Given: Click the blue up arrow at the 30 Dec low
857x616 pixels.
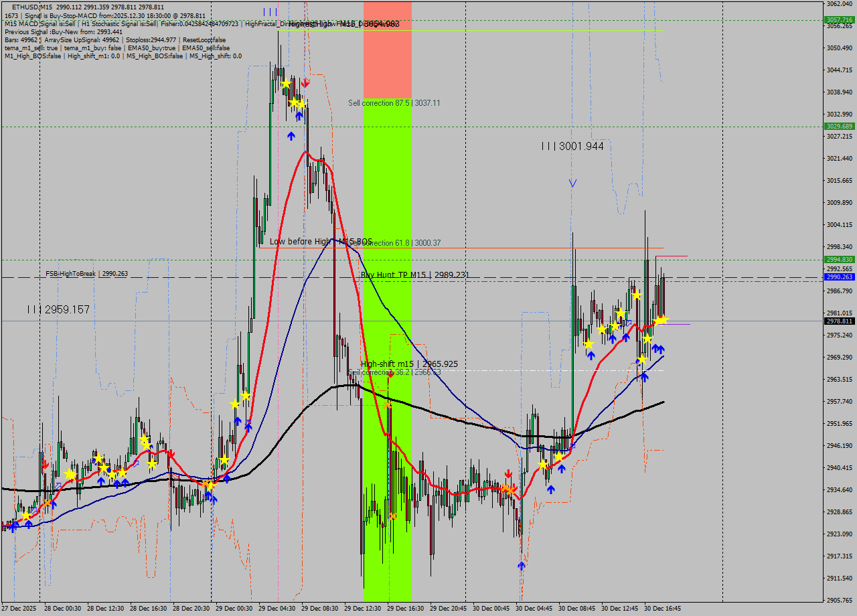Looking at the screenshot, I should [x=521, y=566].
